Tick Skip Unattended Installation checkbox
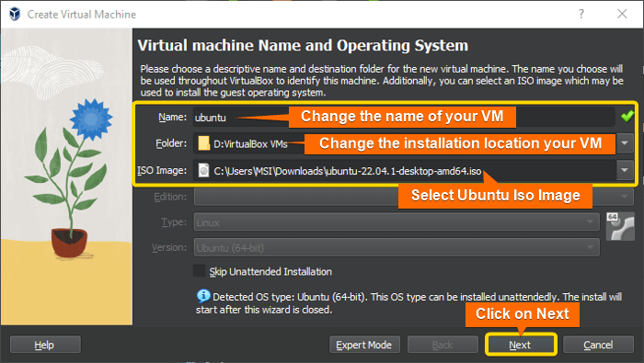 (x=200, y=271)
